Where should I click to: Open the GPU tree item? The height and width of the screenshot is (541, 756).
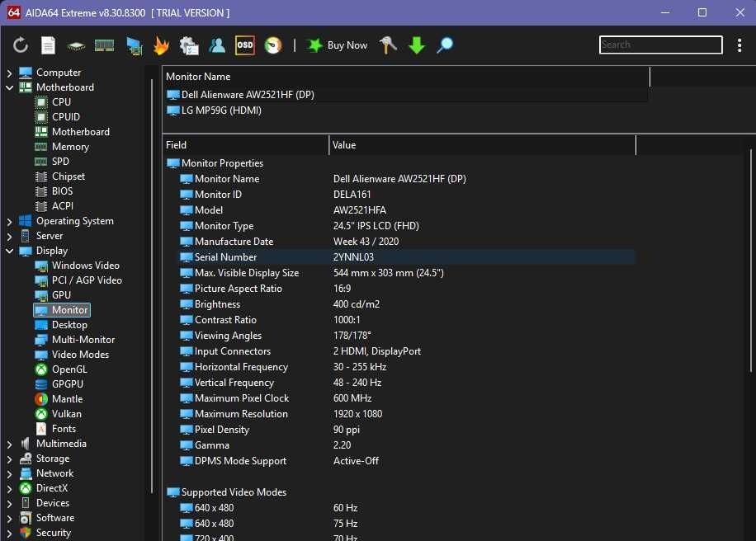click(x=53, y=295)
